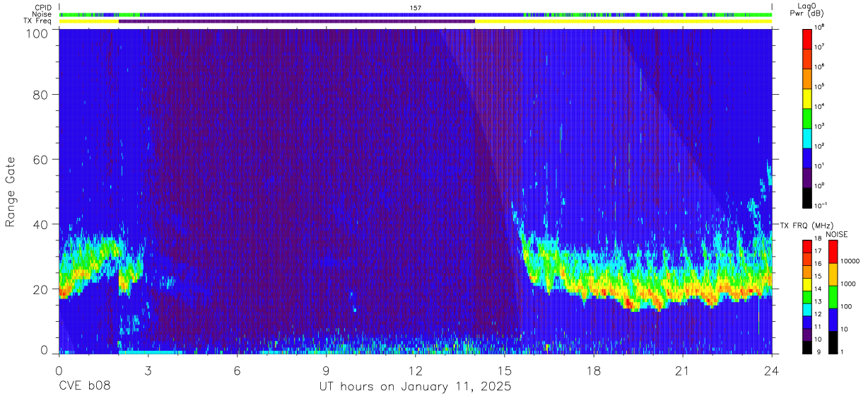Pick the top red Lag0 Pwr colorbar swatch
This screenshot has width=868, height=401.
[808, 38]
